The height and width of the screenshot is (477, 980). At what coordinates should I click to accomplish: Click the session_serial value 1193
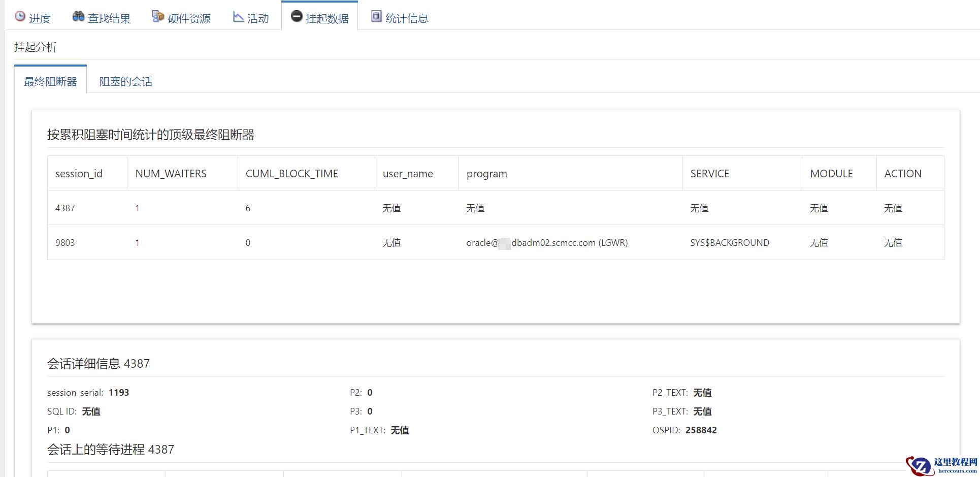tap(119, 393)
